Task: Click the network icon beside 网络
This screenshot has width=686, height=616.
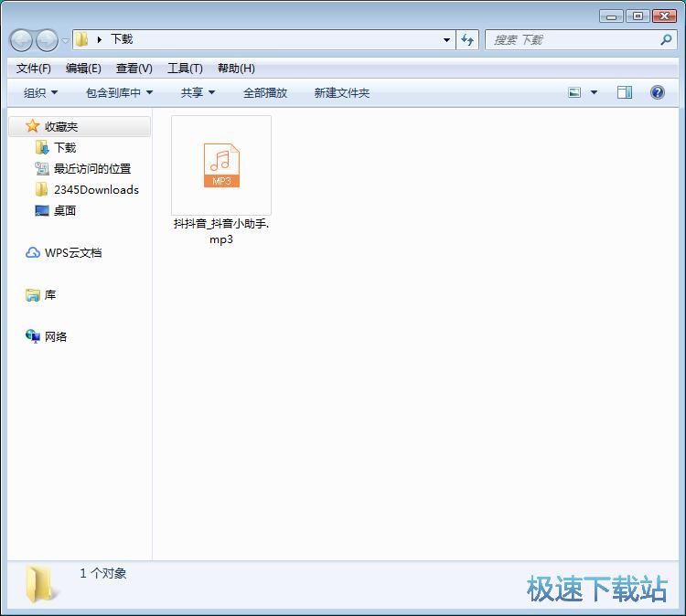Action: 33,336
